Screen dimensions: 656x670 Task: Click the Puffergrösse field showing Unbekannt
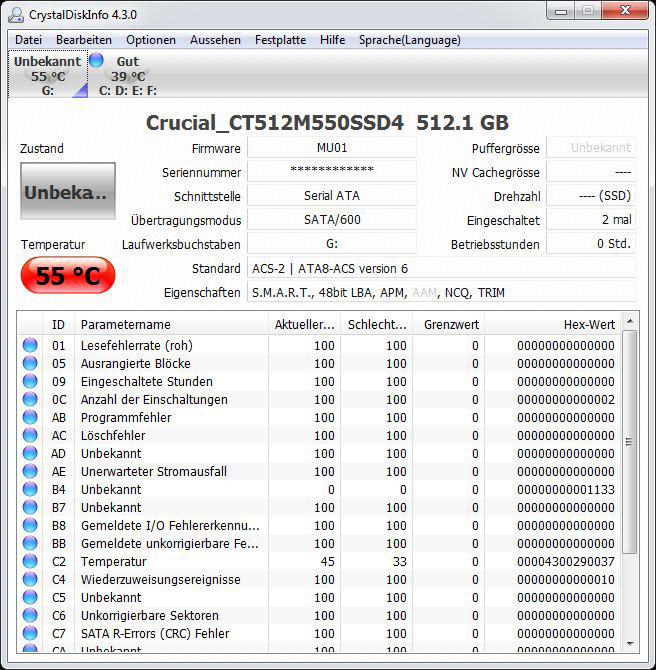[591, 148]
